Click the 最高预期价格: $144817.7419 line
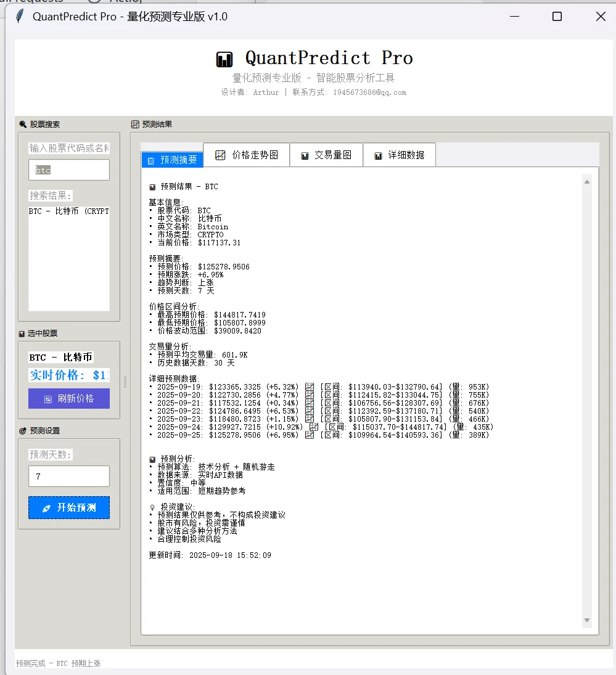The image size is (616, 675). (x=207, y=315)
